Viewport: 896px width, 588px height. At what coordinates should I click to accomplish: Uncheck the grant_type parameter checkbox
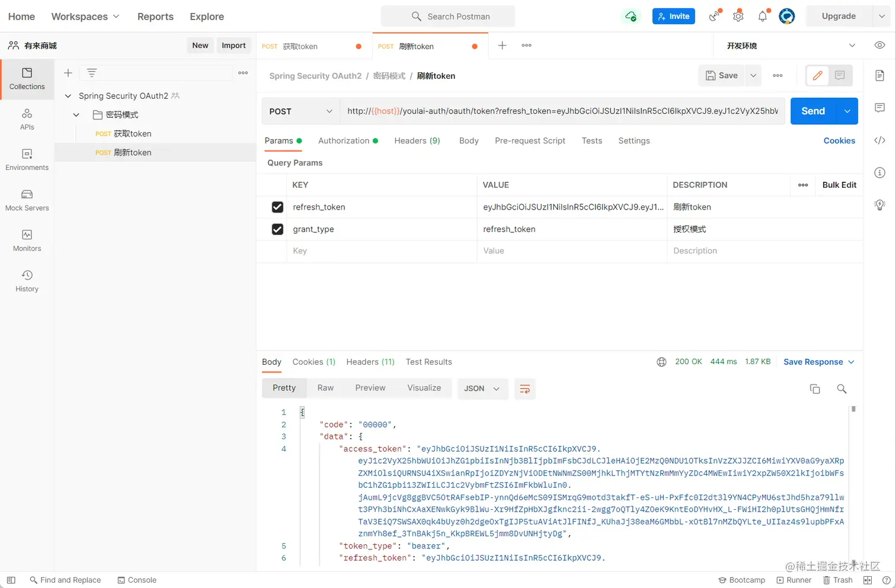click(277, 229)
